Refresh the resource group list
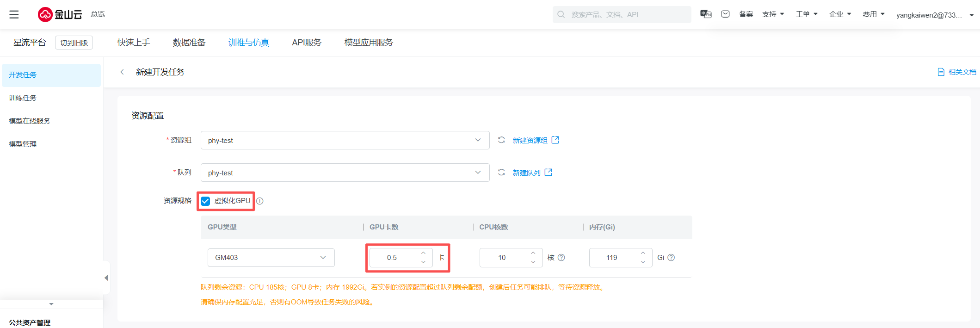The width and height of the screenshot is (980, 328). click(501, 140)
